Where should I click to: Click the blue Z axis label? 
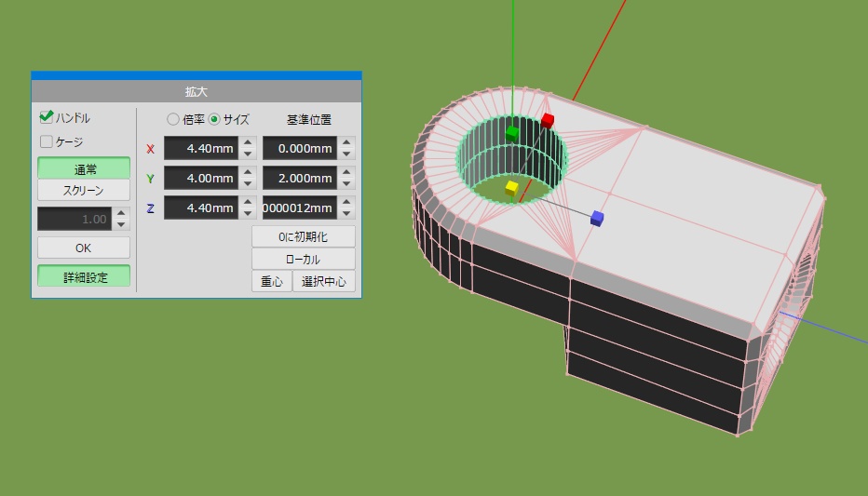pos(150,208)
